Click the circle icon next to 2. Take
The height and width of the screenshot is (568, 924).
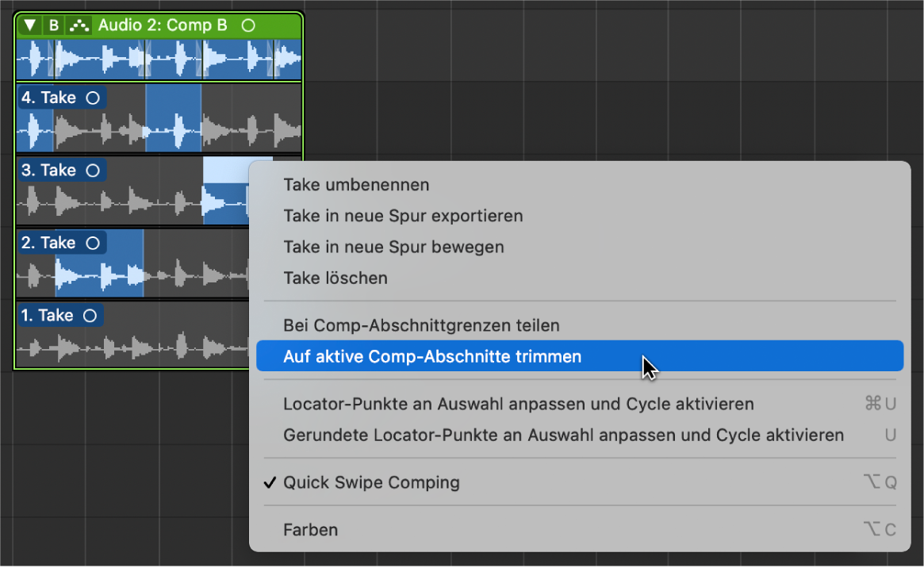point(93,243)
